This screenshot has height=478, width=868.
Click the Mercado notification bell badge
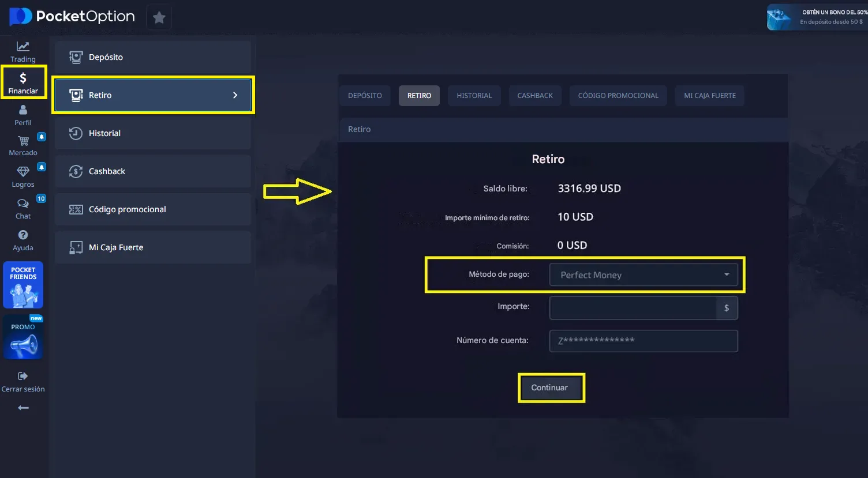point(42,137)
